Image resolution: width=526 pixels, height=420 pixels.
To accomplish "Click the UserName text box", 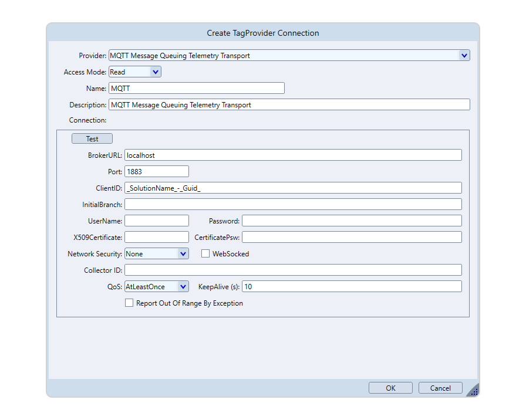I will point(157,221).
